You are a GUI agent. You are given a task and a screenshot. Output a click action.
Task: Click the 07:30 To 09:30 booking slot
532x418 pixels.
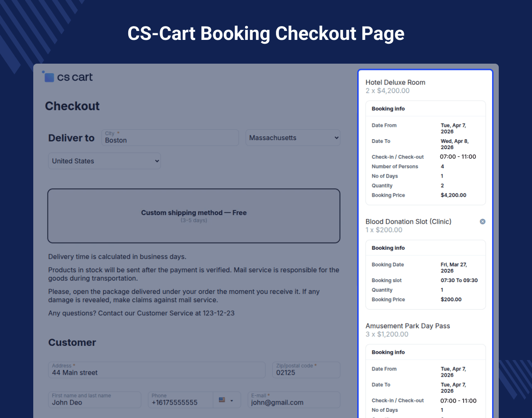[459, 280]
